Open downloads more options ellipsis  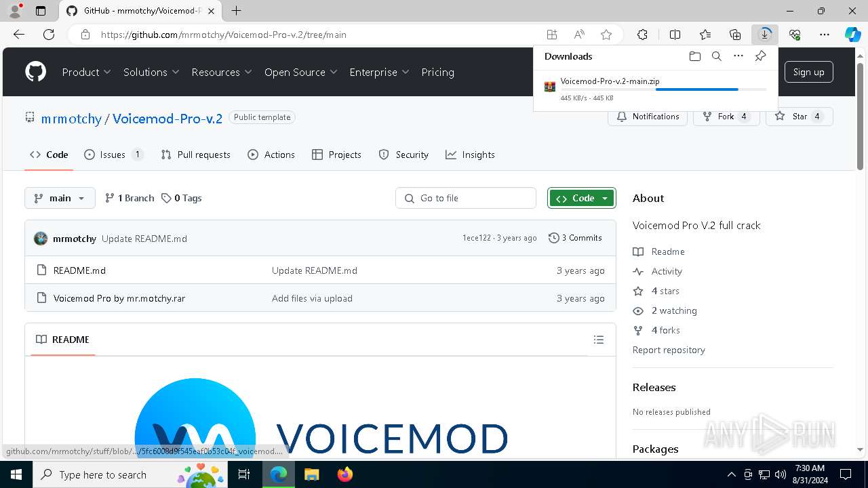[738, 56]
